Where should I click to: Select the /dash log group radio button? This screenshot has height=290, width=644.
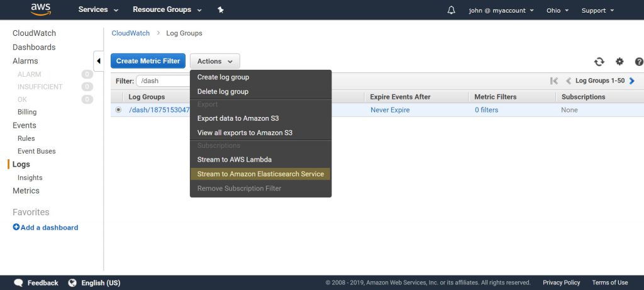pos(118,109)
